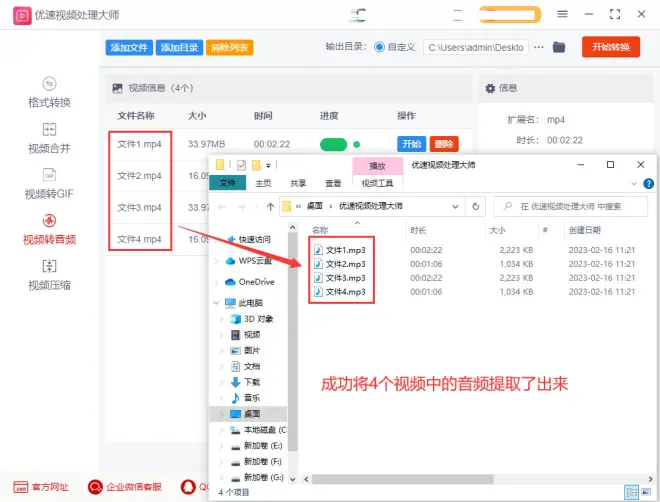Open the hamburger menu in title bar
Image resolution: width=660 pixels, height=502 pixels.
coord(562,14)
